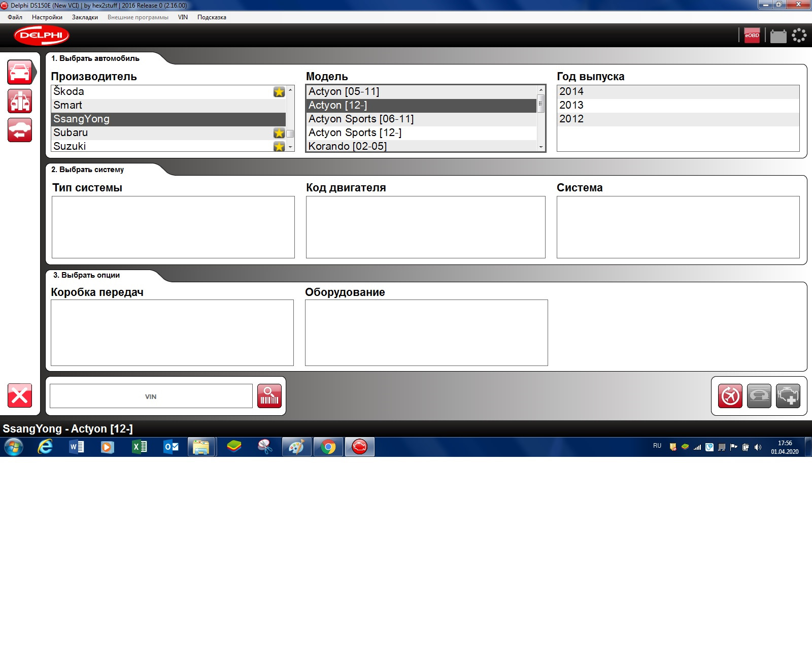Select Smart in the manufacturer list
This screenshot has width=812, height=665.
(x=168, y=106)
